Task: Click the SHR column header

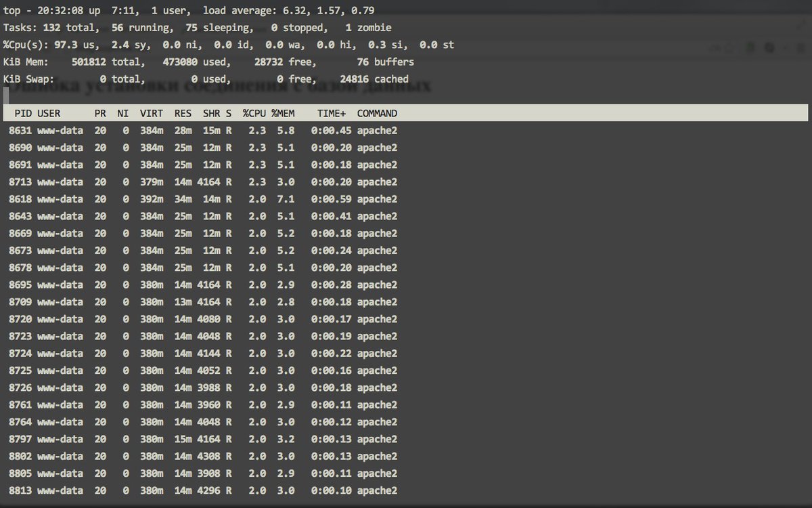Action: pyautogui.click(x=212, y=113)
